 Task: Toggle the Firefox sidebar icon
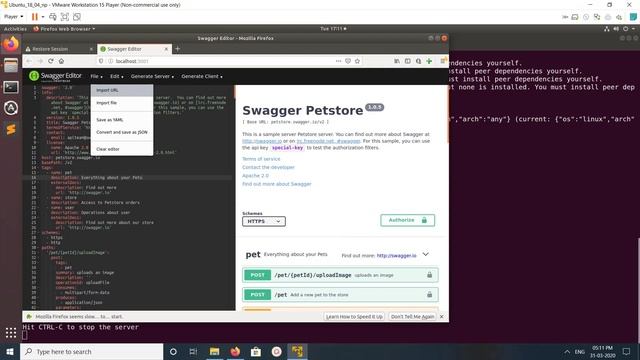pos(407,61)
